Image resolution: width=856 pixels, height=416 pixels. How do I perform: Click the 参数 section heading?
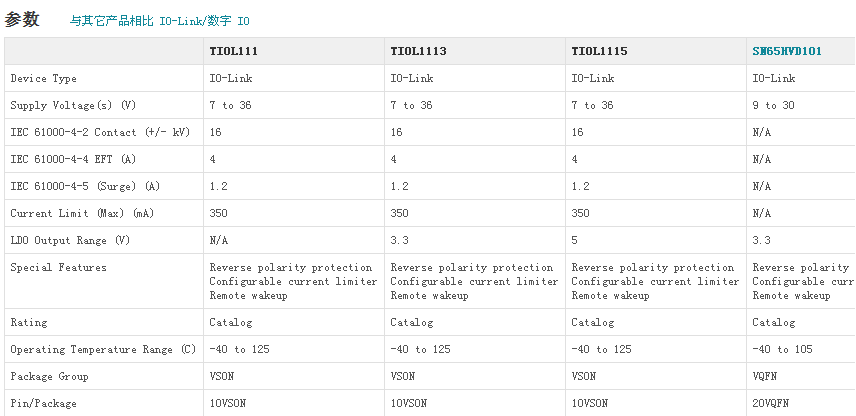pos(22,19)
